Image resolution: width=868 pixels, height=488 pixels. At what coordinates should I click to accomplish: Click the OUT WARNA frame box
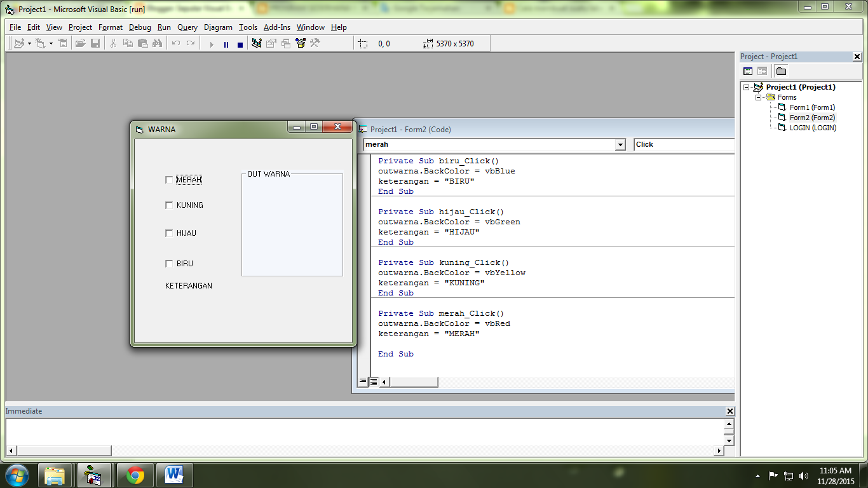tap(292, 224)
